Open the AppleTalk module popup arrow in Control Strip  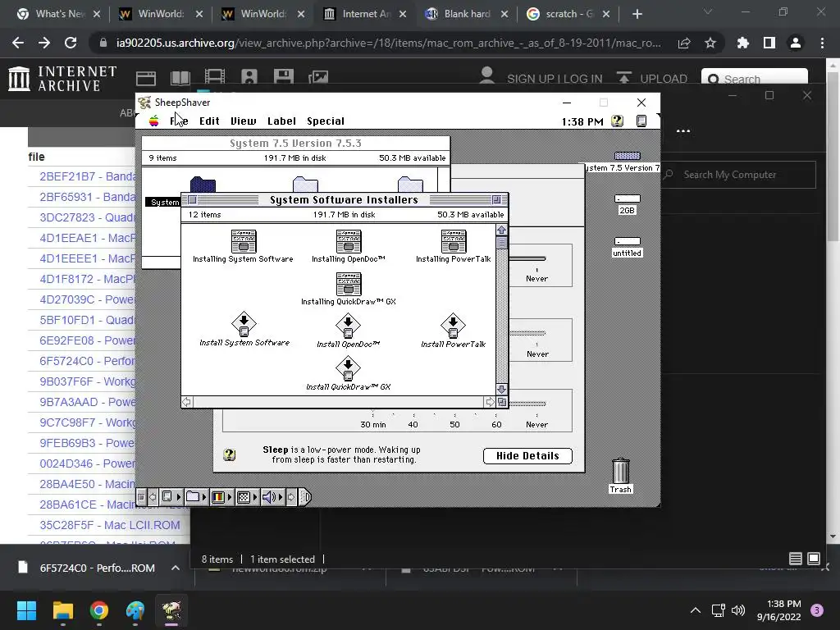pyautogui.click(x=178, y=497)
